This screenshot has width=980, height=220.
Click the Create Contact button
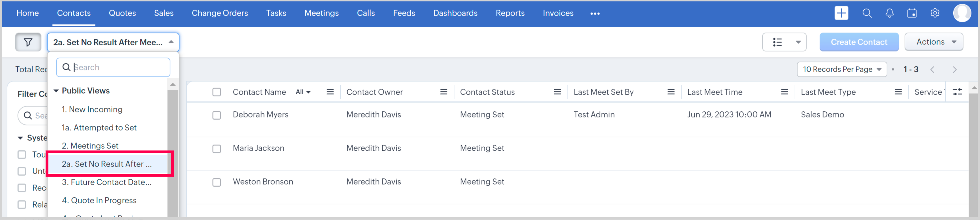(x=859, y=42)
